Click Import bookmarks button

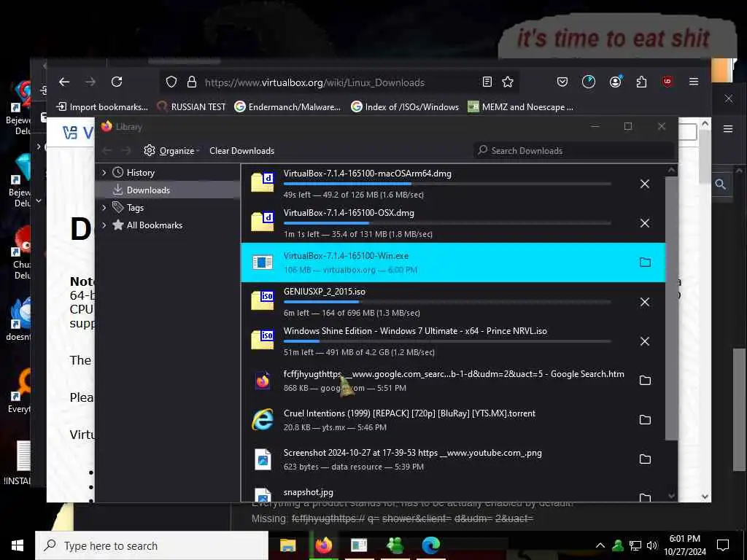[102, 106]
